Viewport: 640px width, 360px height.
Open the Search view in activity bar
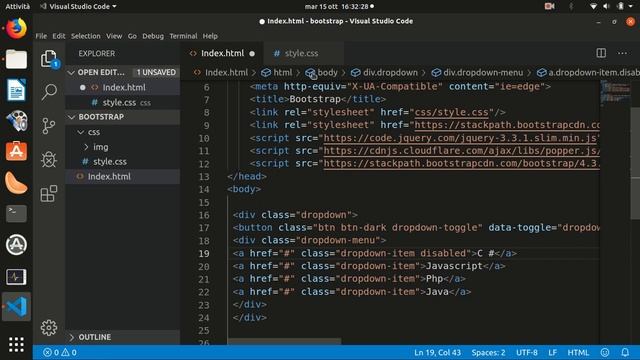pyautogui.click(x=49, y=92)
